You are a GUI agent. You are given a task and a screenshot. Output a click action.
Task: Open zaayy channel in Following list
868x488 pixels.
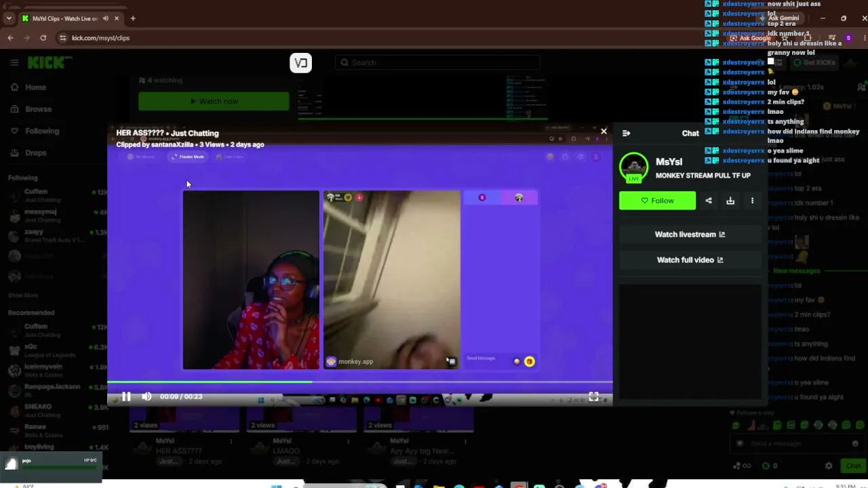(54, 235)
